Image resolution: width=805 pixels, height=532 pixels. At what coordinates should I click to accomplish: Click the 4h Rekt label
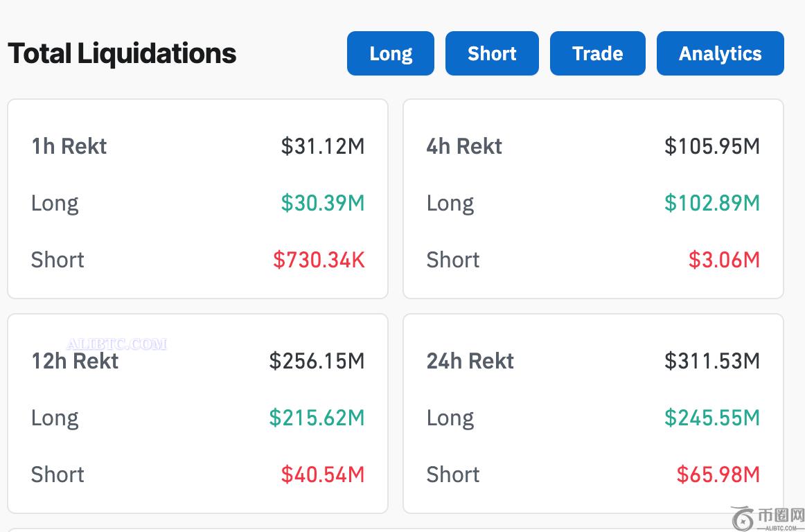coord(464,146)
